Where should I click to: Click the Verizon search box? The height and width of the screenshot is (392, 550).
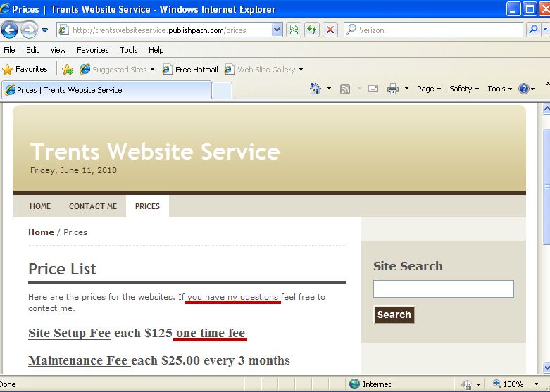coord(433,30)
